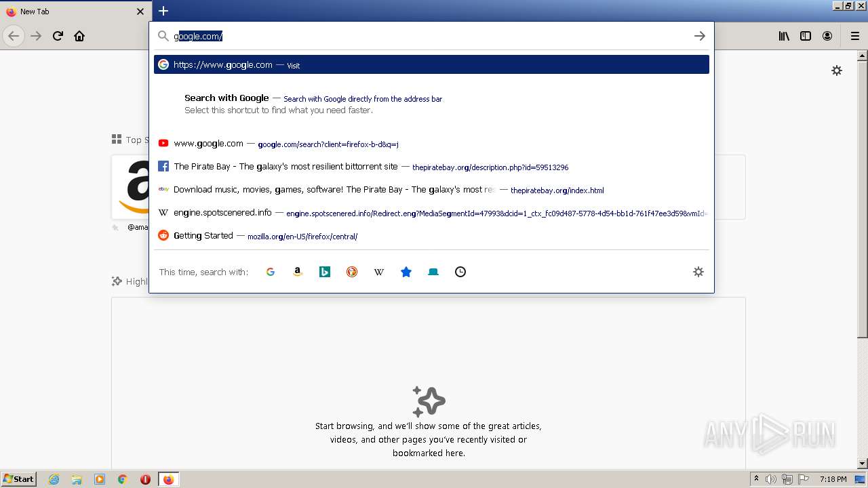Open new tab page personalize gear

[837, 70]
